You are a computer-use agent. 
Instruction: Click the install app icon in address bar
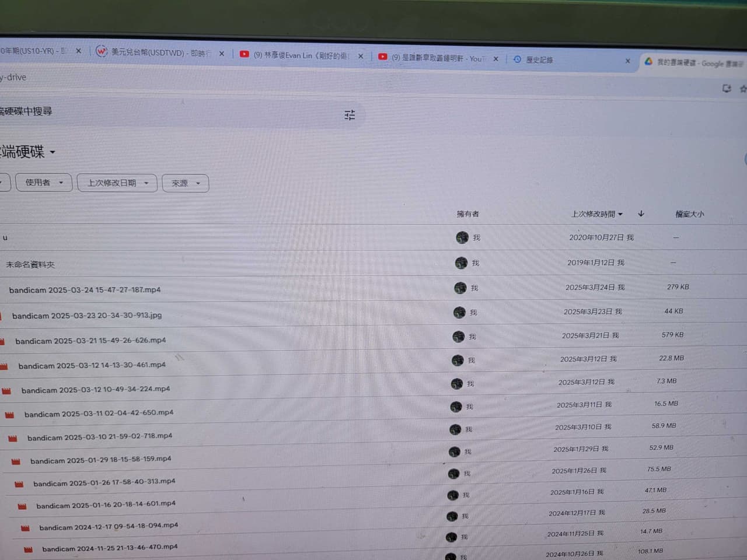(727, 88)
